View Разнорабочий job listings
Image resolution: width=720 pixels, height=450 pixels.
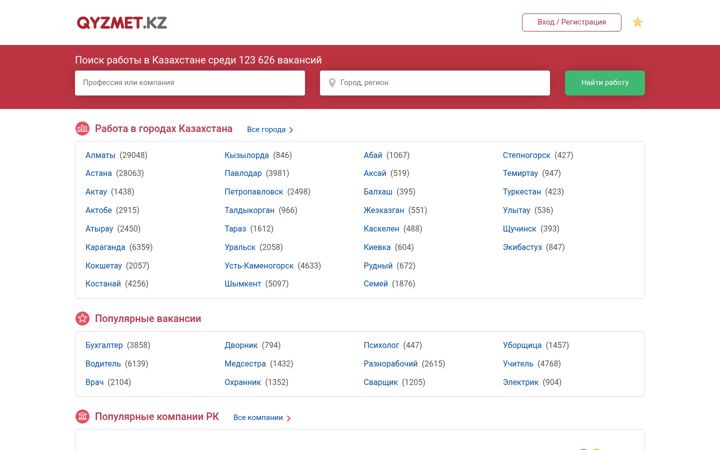tap(390, 364)
